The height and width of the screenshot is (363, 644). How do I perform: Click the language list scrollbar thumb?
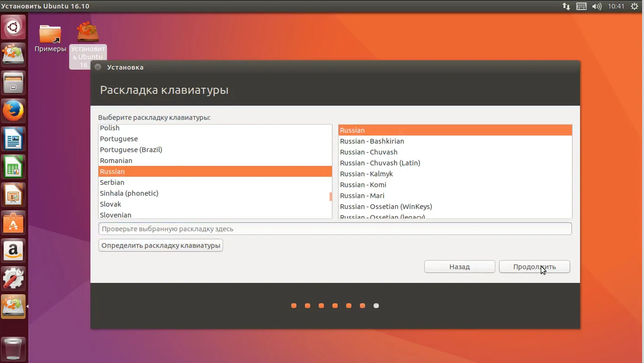[x=331, y=196]
